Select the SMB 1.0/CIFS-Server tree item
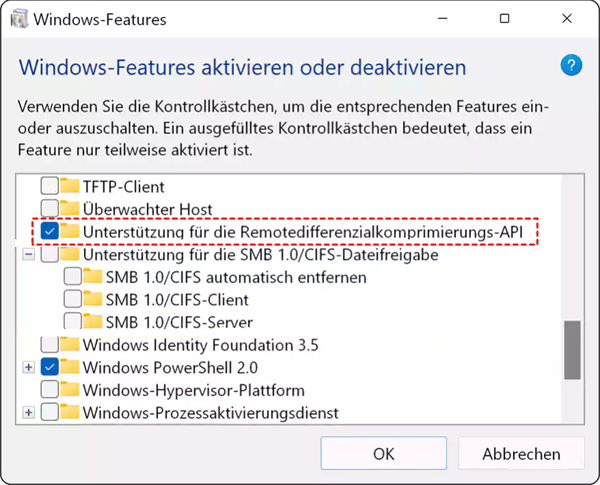This screenshot has width=600, height=485. click(x=179, y=322)
